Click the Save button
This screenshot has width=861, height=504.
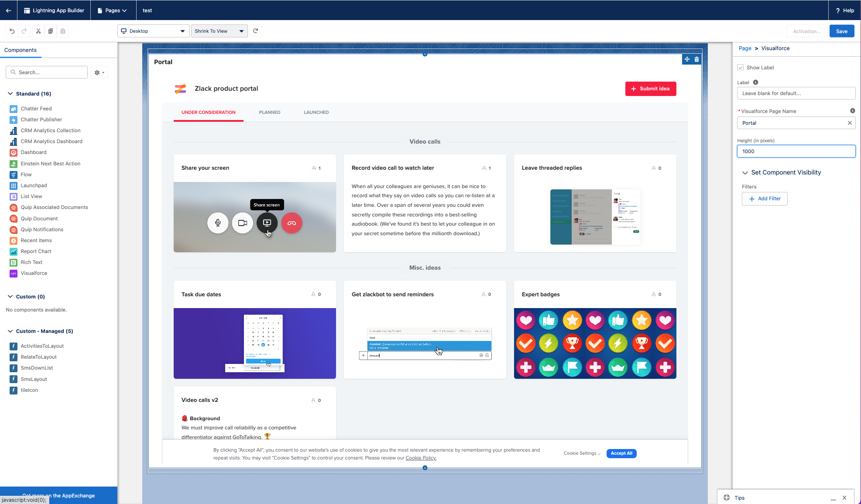coord(842,31)
